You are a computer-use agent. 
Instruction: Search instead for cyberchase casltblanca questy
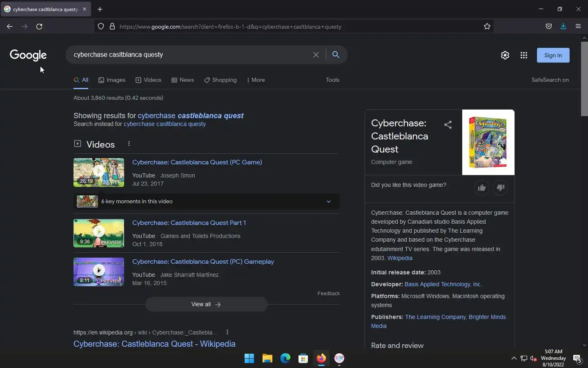(x=165, y=124)
